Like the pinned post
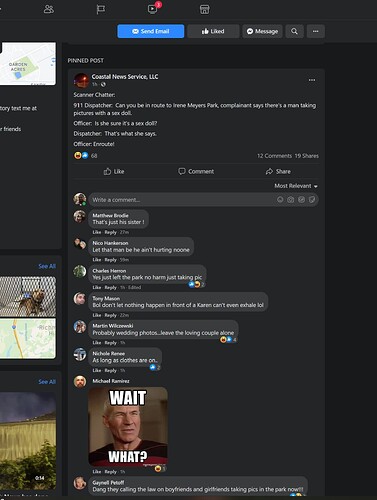The height and width of the screenshot is (500, 377). (x=114, y=171)
